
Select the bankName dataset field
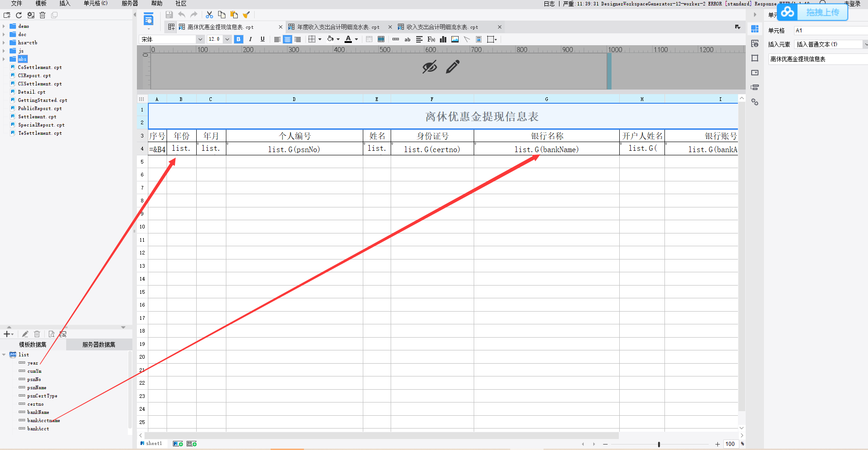(38, 412)
